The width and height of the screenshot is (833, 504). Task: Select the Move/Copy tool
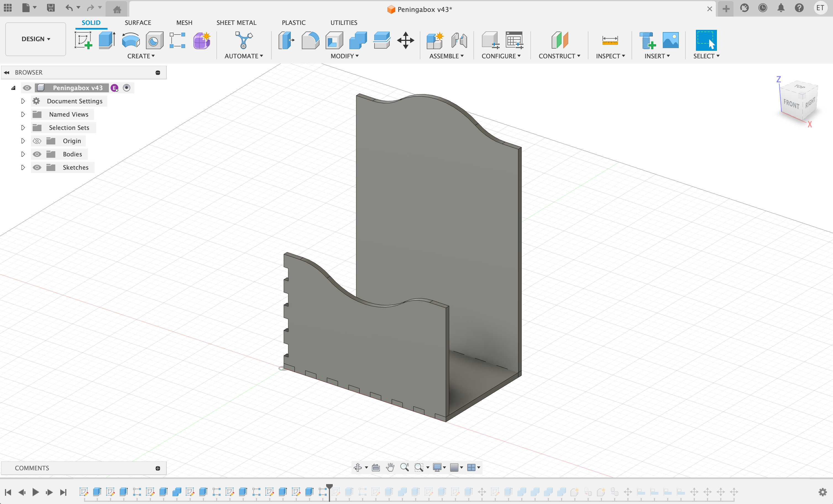[x=405, y=40]
